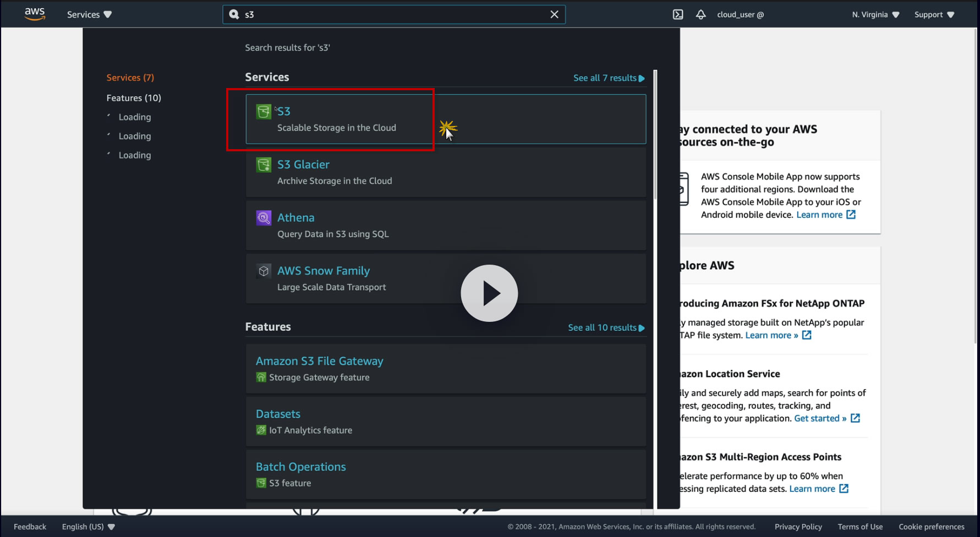Filter results by Services (7)

(x=130, y=78)
